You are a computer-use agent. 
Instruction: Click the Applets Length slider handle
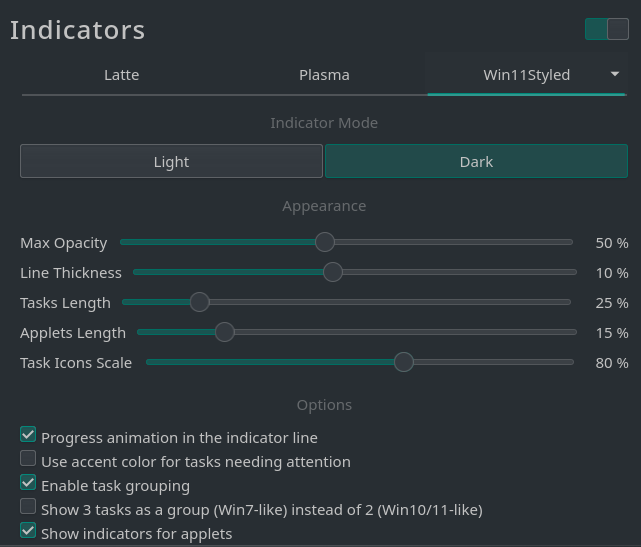pyautogui.click(x=224, y=332)
